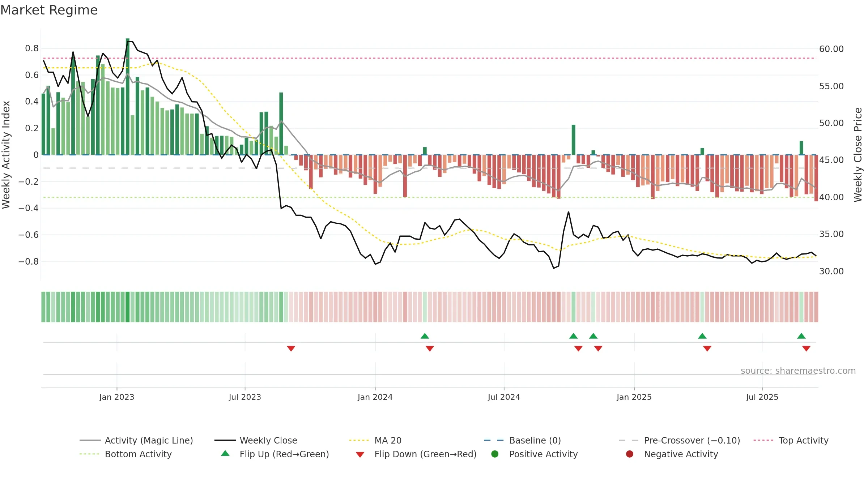Click the Jan 2024 axis label
Screen dimensions: 868x488
coord(375,397)
